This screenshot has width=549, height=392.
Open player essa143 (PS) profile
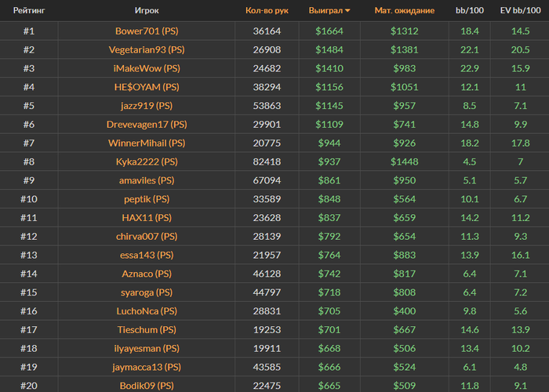[147, 255]
